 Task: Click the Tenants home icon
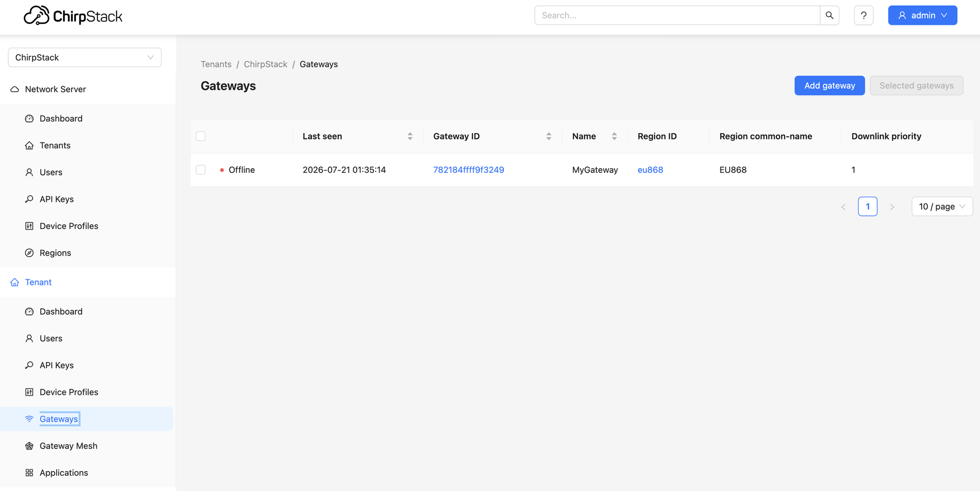(x=29, y=145)
